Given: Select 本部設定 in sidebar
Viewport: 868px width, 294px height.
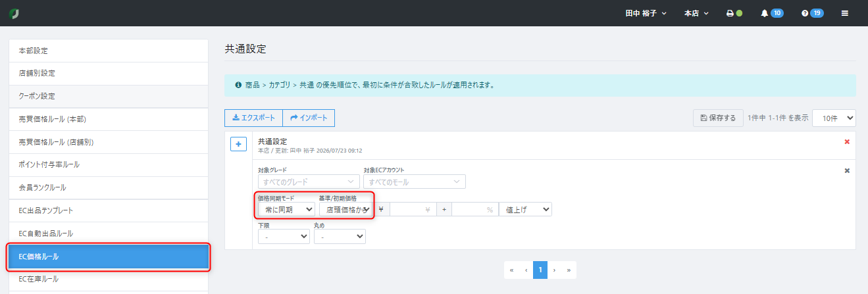Looking at the screenshot, I should [109, 51].
